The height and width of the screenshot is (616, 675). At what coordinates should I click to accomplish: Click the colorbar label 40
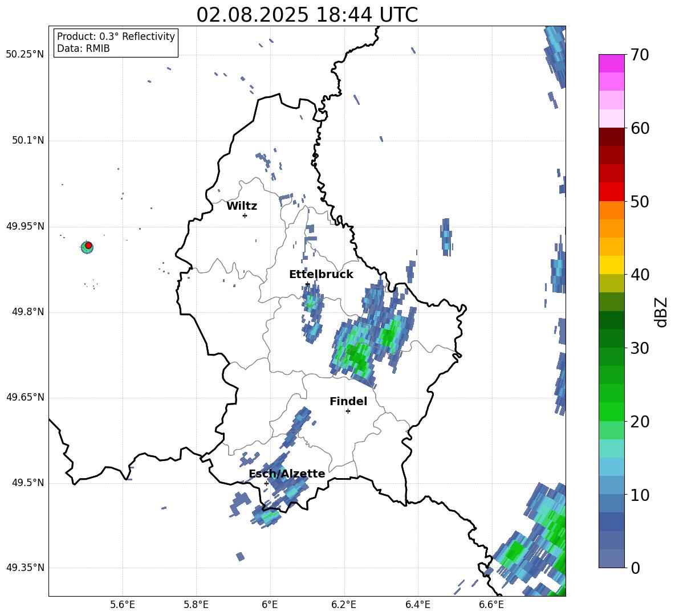tap(640, 275)
